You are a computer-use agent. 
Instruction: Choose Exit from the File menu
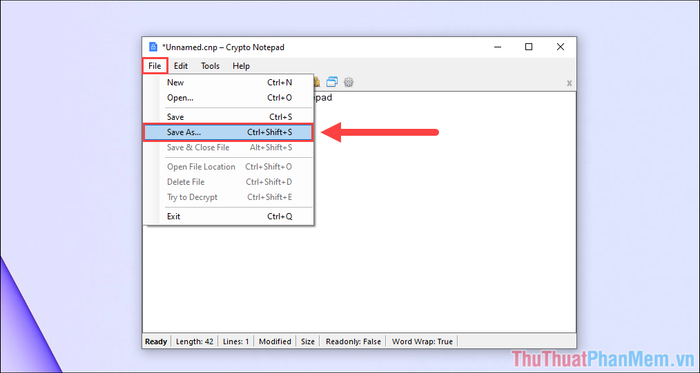coord(229,216)
